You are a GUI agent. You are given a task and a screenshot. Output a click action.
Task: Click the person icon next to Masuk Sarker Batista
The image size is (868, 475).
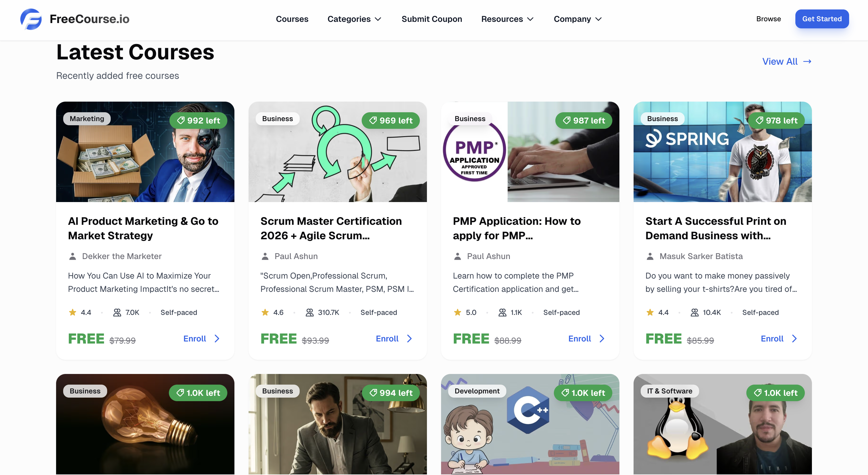(x=650, y=256)
